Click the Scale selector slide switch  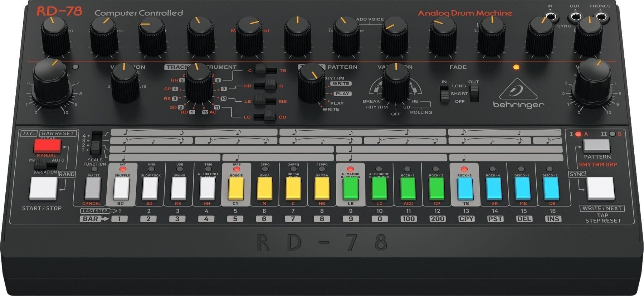tap(96, 142)
